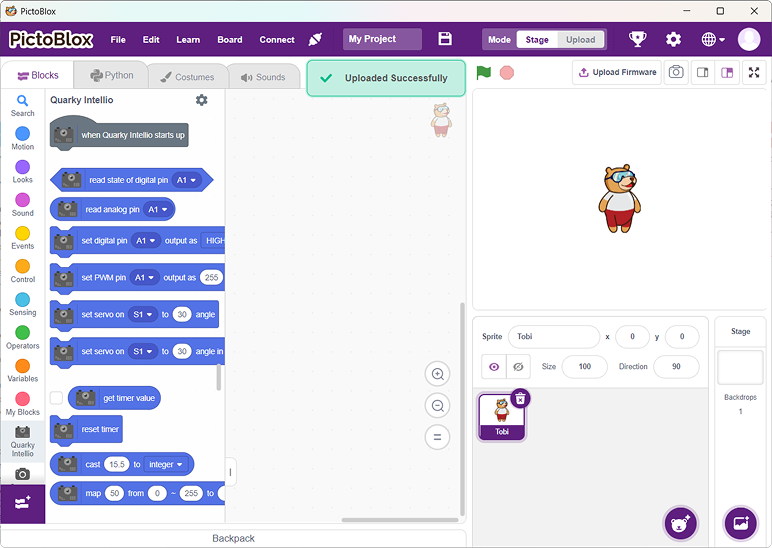Screen dimensions: 772x548
Task: Delete the Tobi sprite with trash icon
Action: click(x=520, y=399)
